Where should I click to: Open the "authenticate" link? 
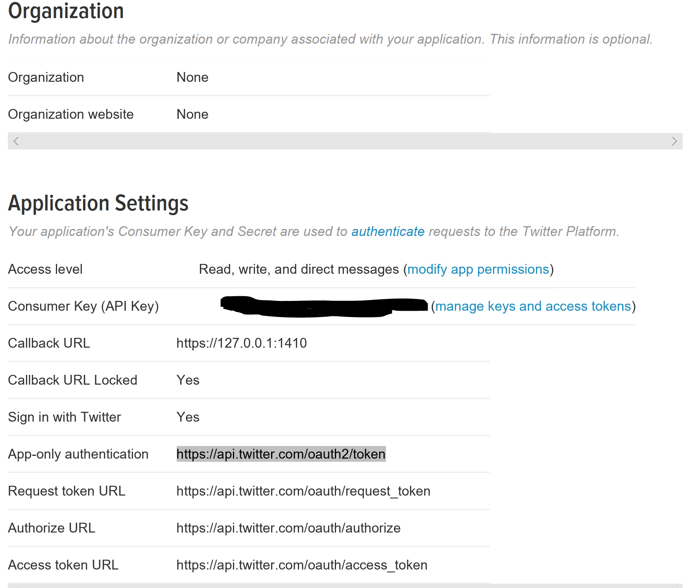[x=388, y=231]
